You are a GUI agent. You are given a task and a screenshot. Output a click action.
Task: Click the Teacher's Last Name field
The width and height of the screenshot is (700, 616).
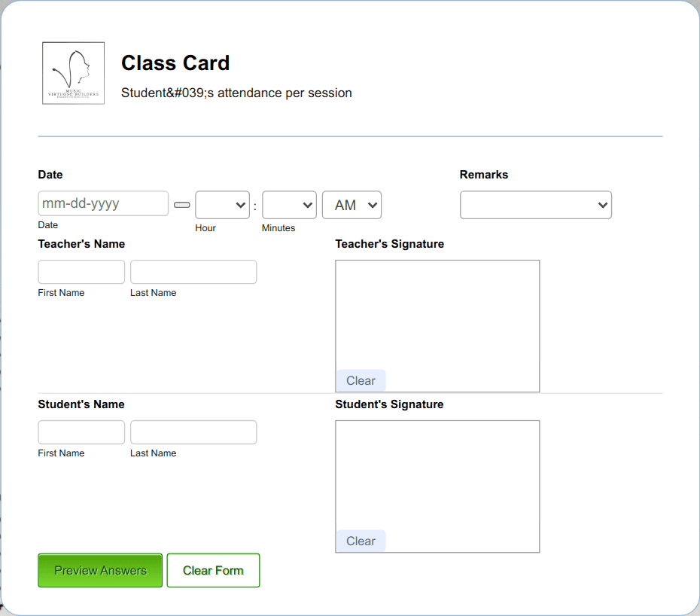coord(193,272)
